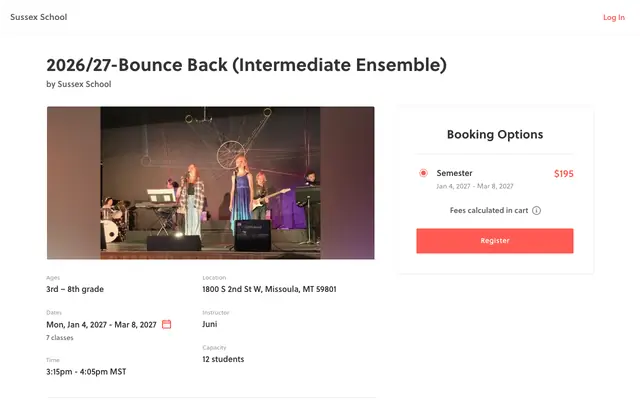Click the fees info icon
This screenshot has width=640, height=400.
(536, 211)
